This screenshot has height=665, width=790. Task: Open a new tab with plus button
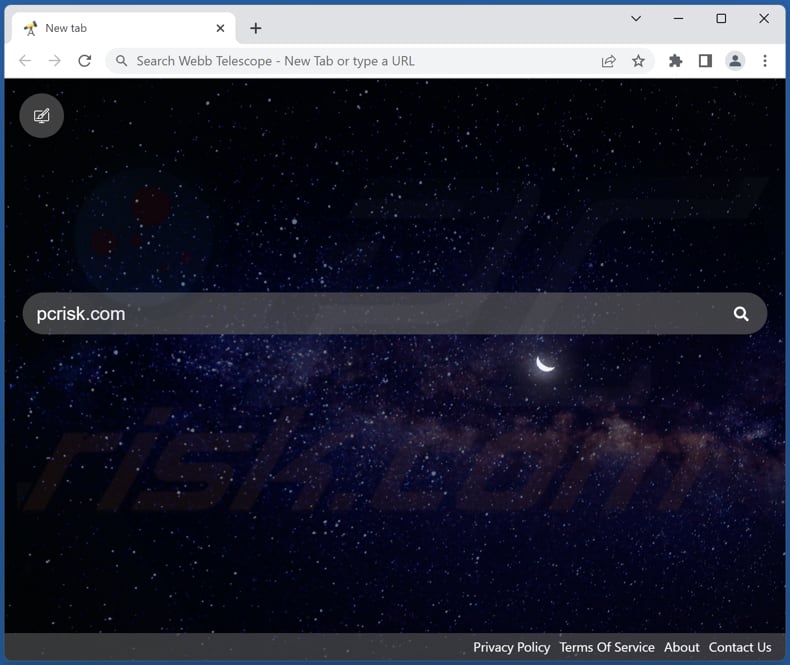point(256,28)
